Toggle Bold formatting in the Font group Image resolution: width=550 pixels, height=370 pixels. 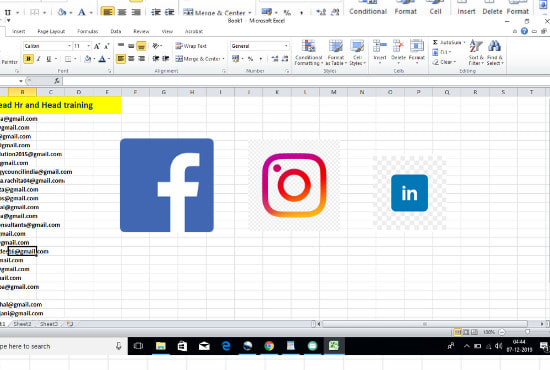pos(28,59)
